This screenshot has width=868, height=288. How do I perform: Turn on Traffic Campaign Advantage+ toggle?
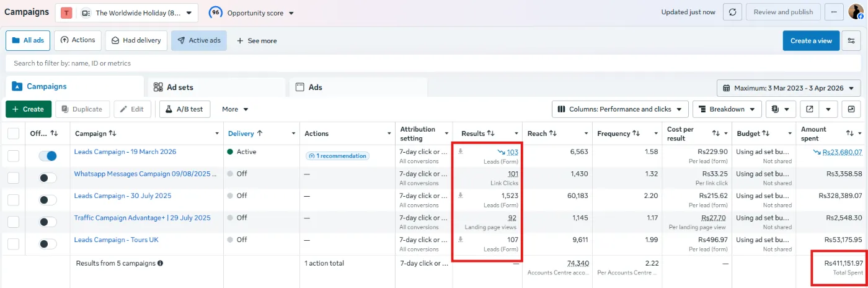tap(48, 222)
